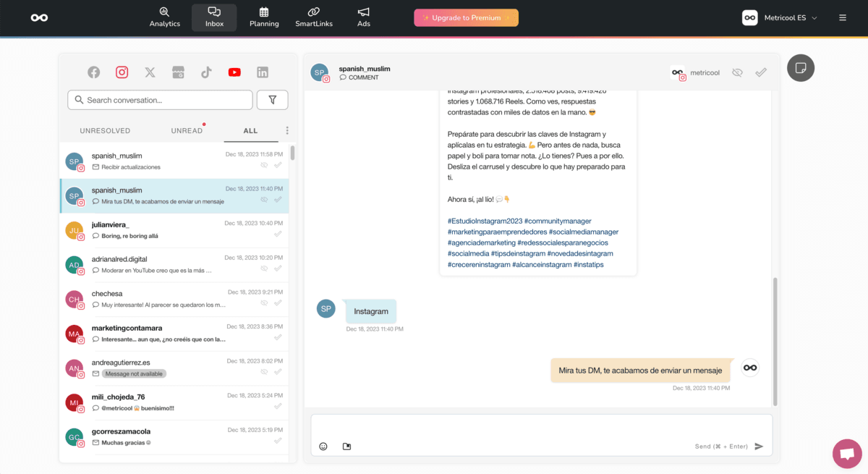Select the YouTube channel icon
The image size is (868, 474).
click(234, 72)
